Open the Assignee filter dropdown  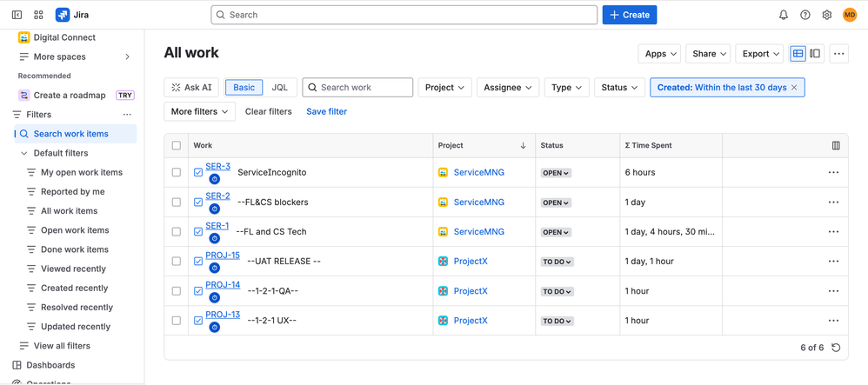point(508,88)
